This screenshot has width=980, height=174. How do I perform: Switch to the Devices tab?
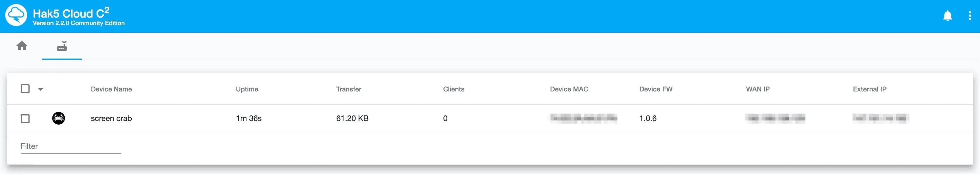[62, 46]
